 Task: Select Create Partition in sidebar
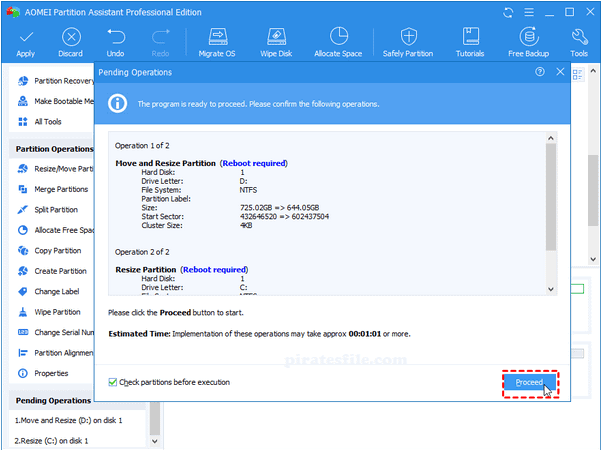[x=52, y=271]
